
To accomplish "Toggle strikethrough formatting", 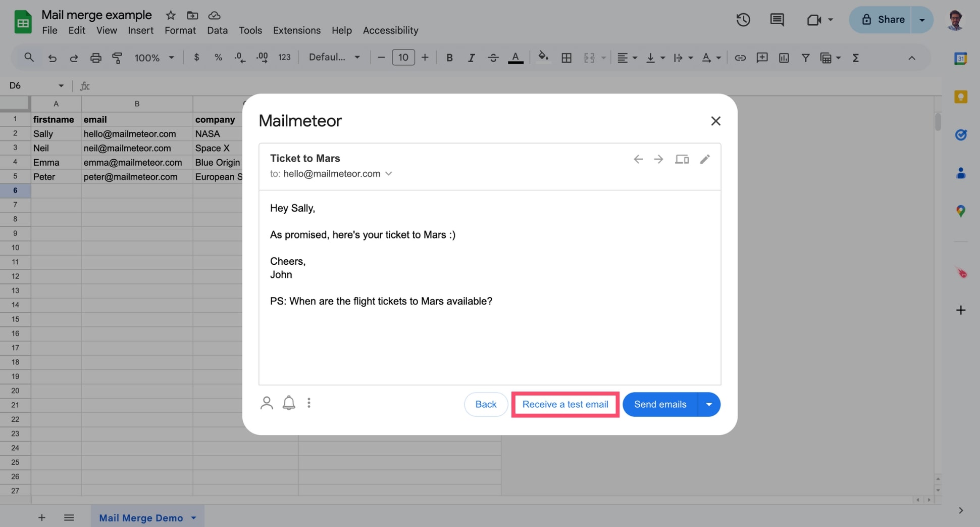I will [493, 58].
